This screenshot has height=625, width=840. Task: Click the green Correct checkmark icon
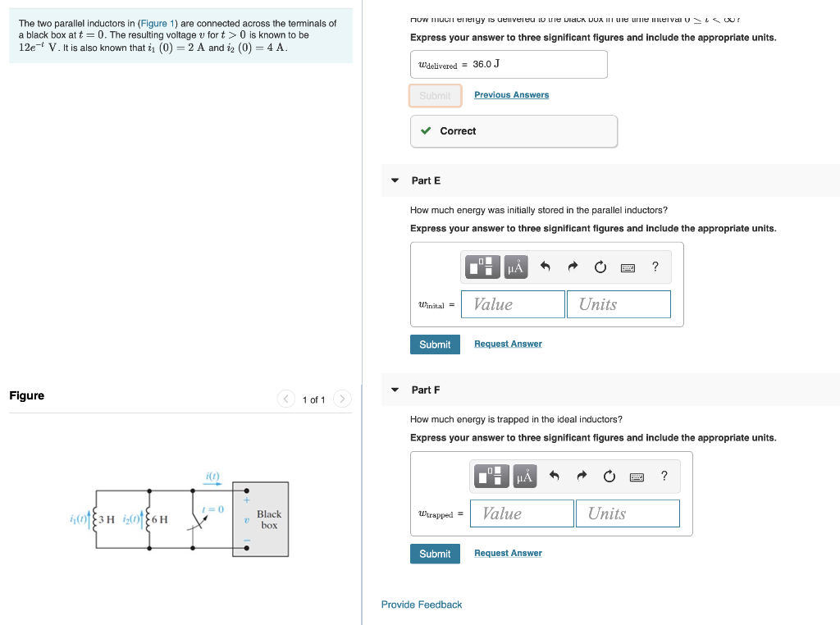pyautogui.click(x=426, y=130)
